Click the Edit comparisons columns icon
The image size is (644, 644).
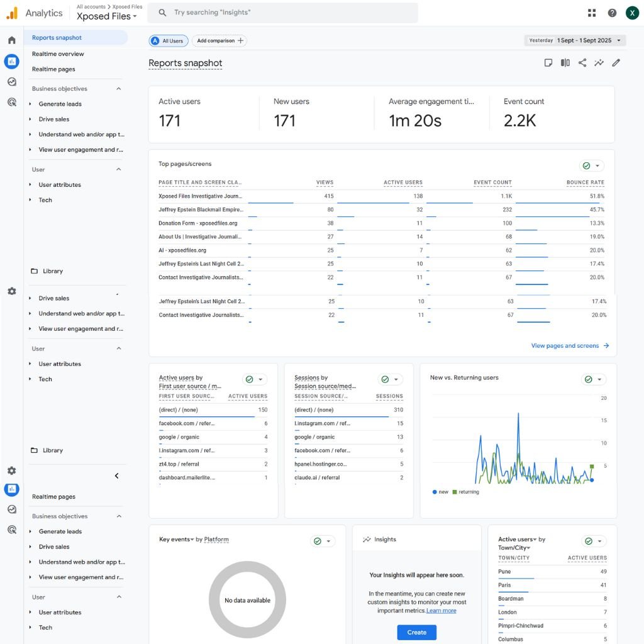click(565, 63)
